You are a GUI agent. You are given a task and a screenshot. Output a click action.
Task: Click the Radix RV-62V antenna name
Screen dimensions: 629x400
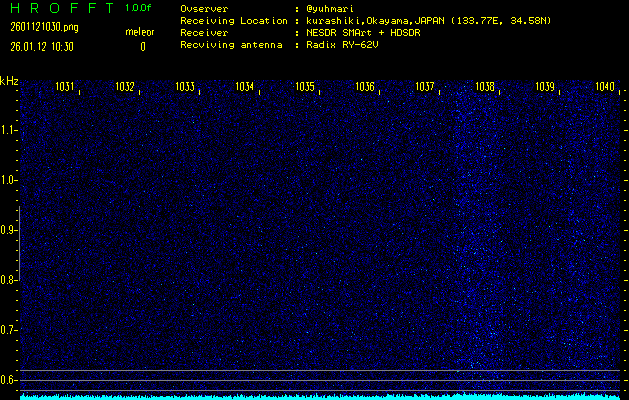click(x=346, y=45)
